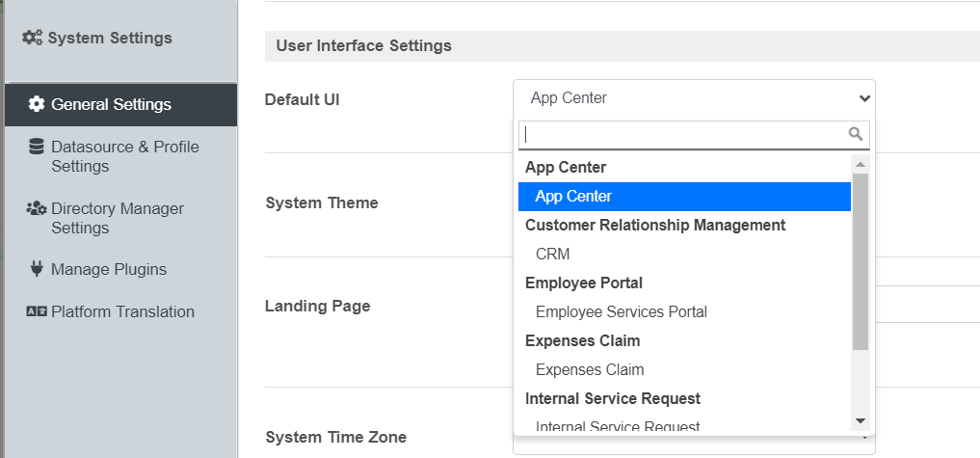Choose CRM from the dropdown list
The width and height of the screenshot is (980, 458).
pos(552,255)
